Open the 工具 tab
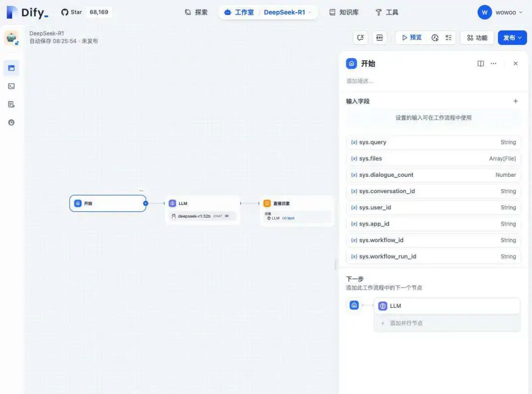The height and width of the screenshot is (394, 532). 387,12
